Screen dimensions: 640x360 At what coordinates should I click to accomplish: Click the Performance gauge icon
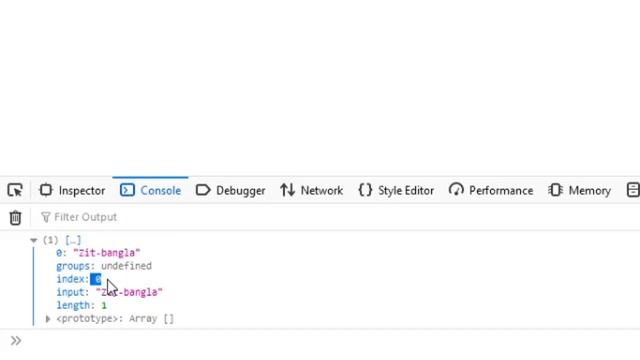click(456, 190)
